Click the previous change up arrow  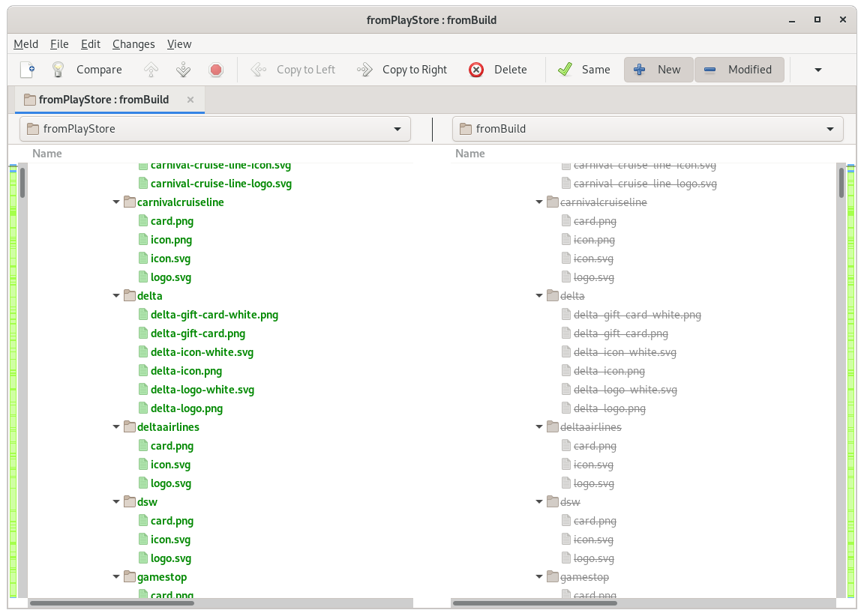tap(151, 70)
